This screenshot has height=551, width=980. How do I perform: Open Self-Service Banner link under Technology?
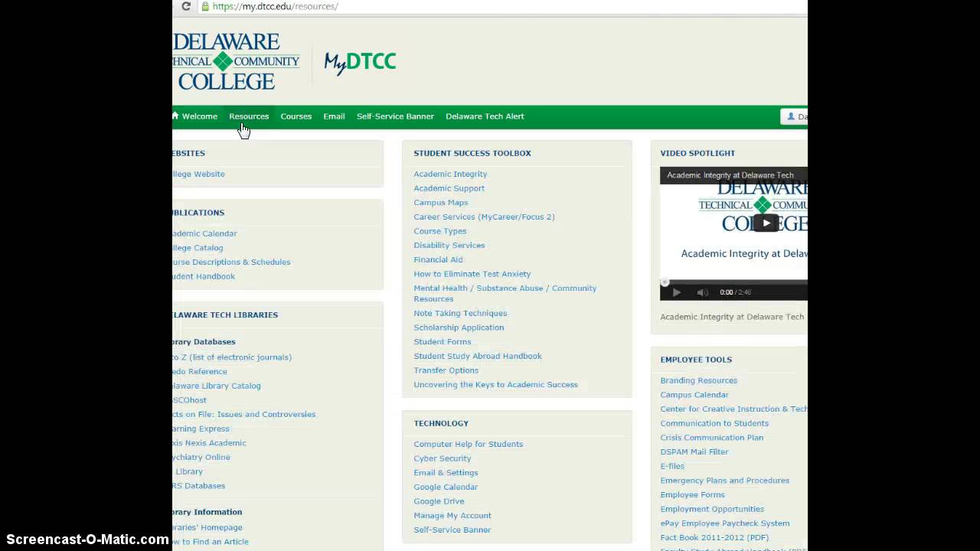pos(452,530)
